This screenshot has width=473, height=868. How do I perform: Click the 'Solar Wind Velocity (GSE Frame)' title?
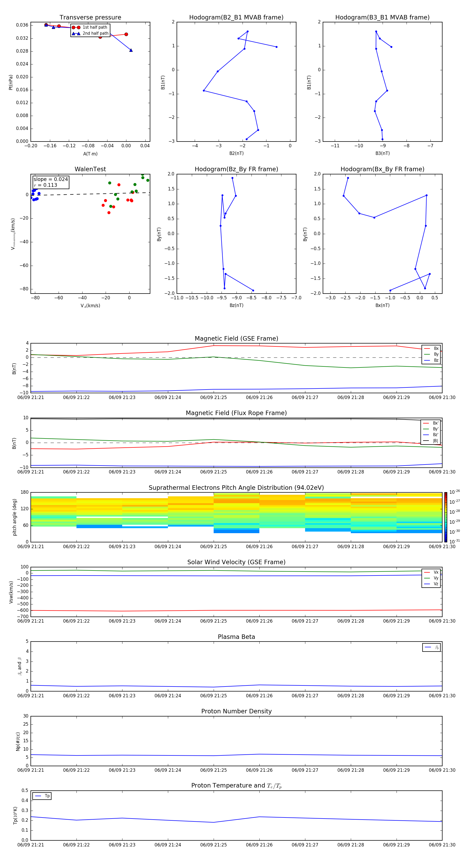[x=236, y=562]
